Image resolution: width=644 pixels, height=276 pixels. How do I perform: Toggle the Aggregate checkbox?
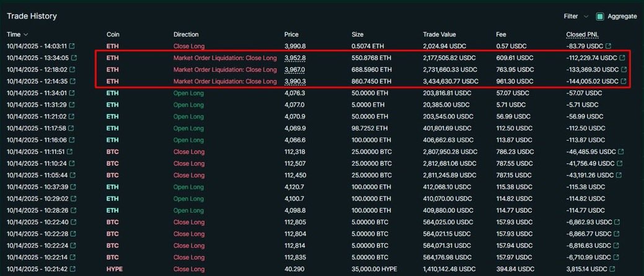coord(600,17)
